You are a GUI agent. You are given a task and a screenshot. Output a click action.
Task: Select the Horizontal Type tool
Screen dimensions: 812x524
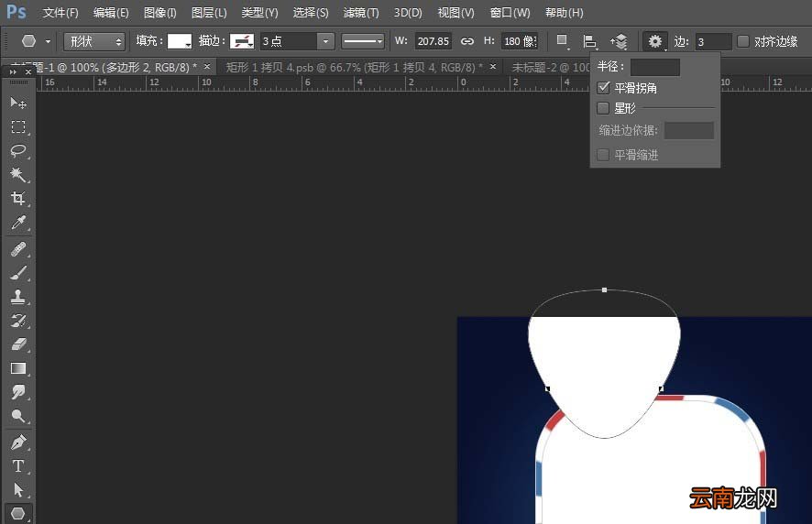click(18, 466)
